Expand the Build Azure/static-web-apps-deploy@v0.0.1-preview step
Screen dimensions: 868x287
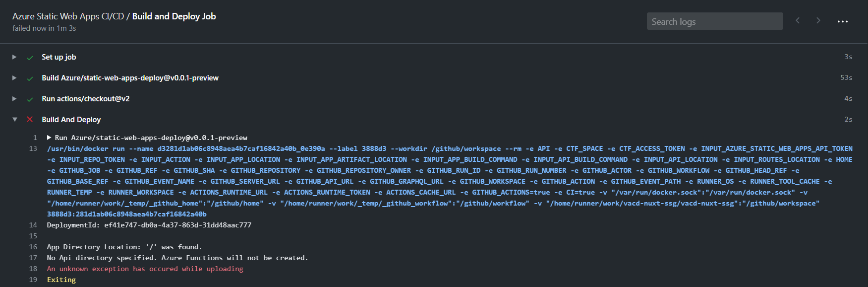14,77
